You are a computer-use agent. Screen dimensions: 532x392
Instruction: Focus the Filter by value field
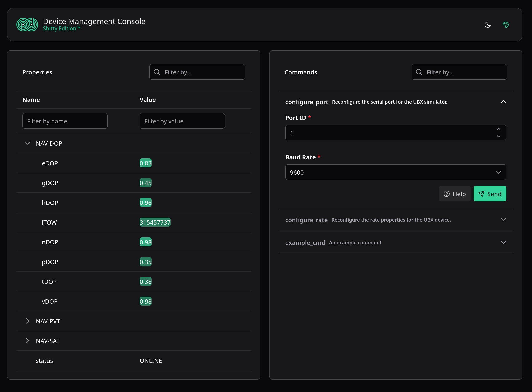point(182,121)
